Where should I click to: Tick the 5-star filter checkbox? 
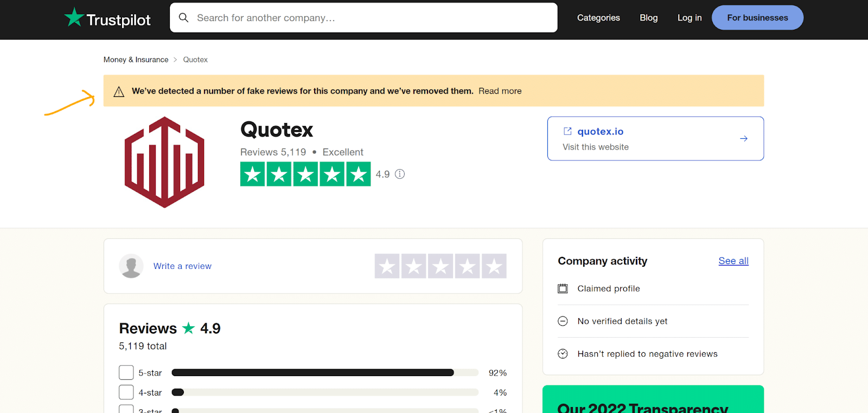point(126,372)
